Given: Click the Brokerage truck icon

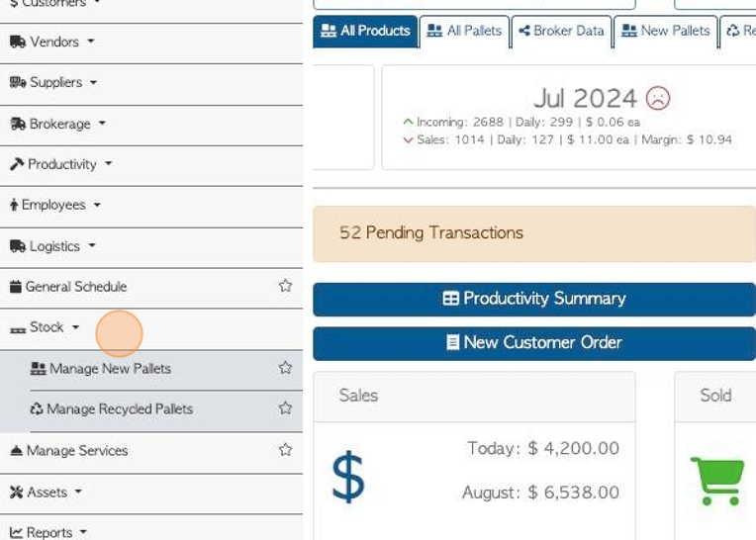Looking at the screenshot, I should coord(18,124).
